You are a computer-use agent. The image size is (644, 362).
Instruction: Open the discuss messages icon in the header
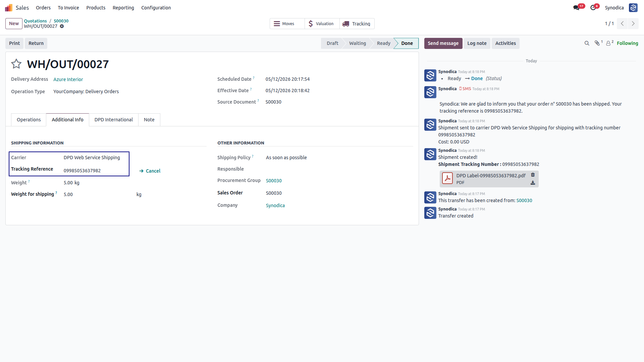pos(577,8)
